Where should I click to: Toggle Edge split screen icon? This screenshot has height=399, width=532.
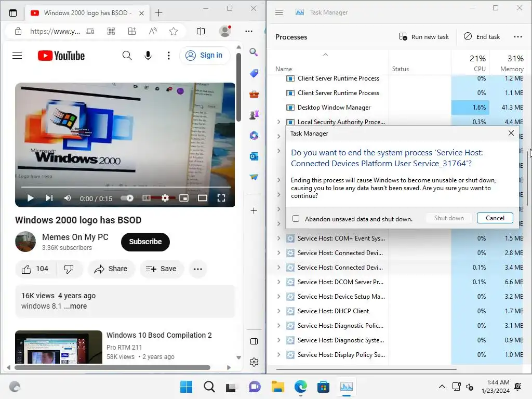pos(201,31)
